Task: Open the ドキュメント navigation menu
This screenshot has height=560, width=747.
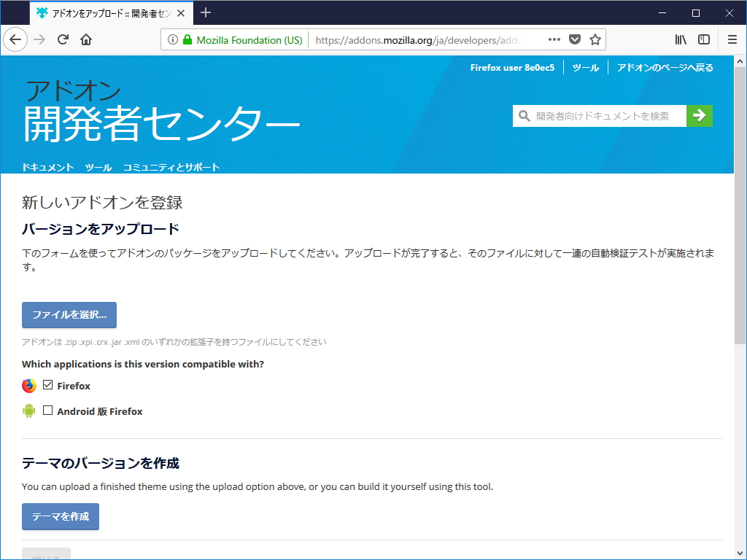Action: click(x=47, y=166)
